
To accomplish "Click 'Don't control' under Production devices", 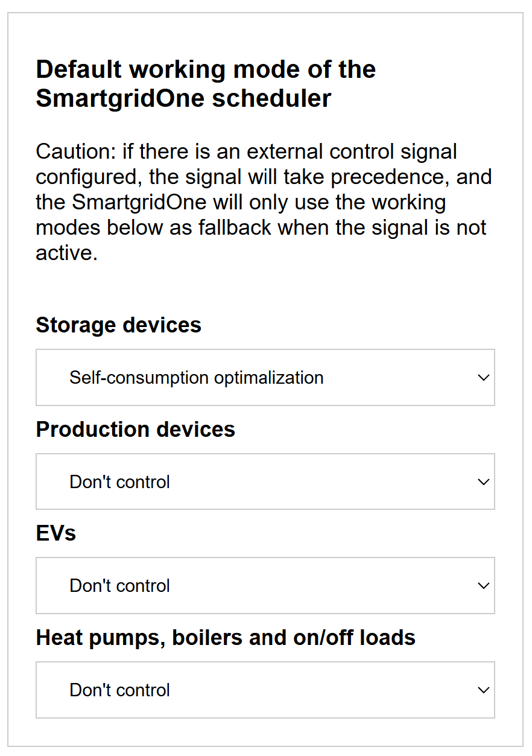I will pos(120,482).
